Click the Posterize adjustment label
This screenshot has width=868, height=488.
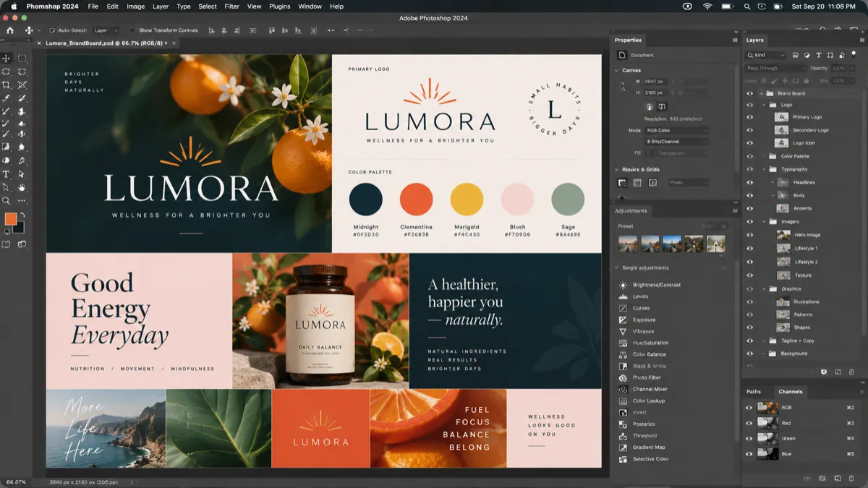coord(644,424)
